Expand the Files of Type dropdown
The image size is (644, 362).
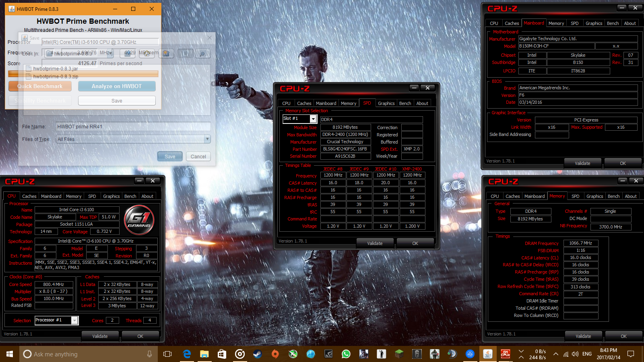[x=207, y=139]
